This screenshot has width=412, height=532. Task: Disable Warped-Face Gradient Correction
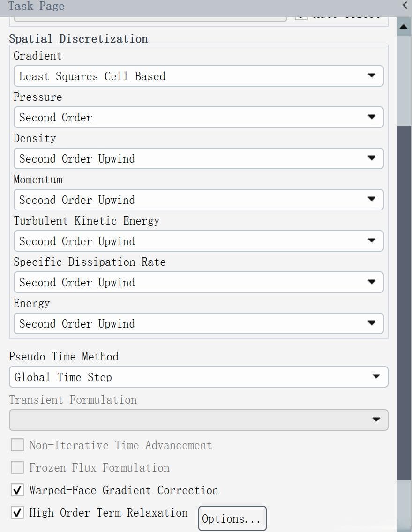coord(17,490)
